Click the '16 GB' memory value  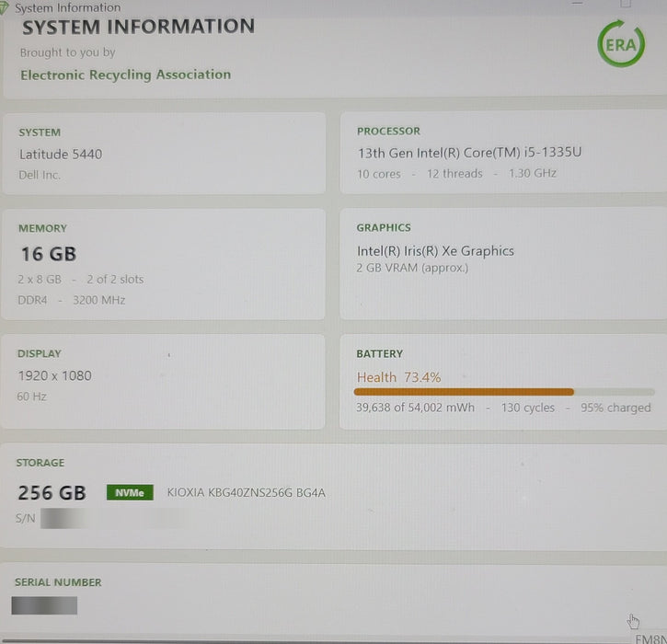coord(49,254)
